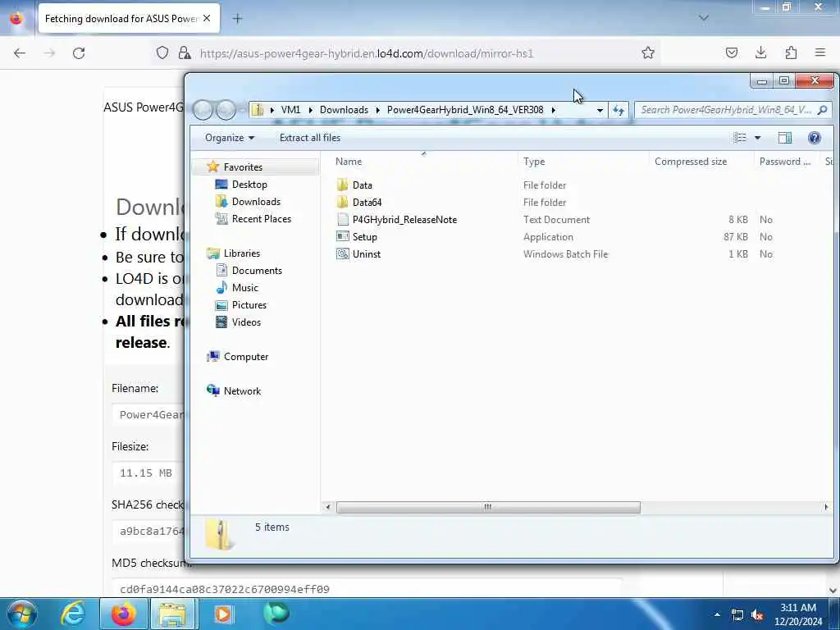Viewport: 840px width, 630px height.
Task: Reload the page in Firefox
Action: 79,53
